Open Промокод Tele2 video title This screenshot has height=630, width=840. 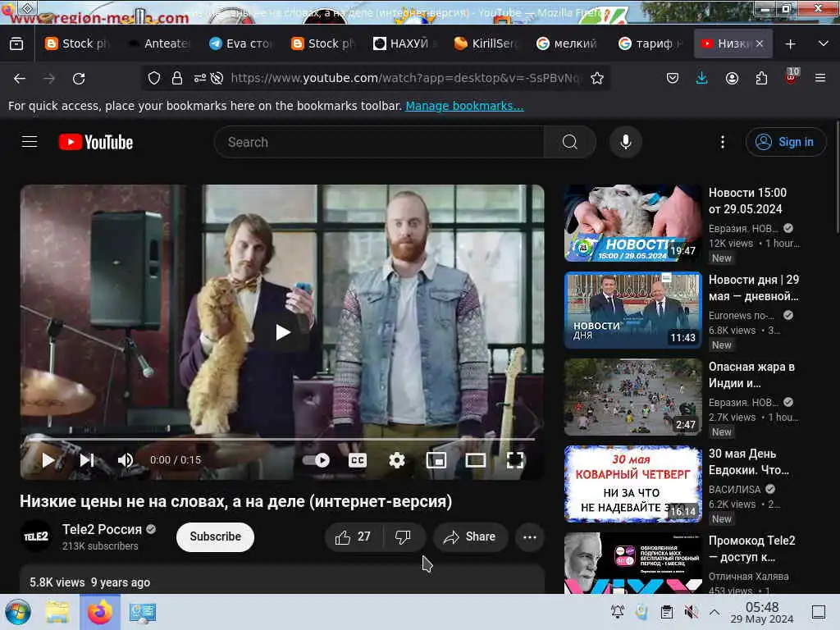[751, 549]
